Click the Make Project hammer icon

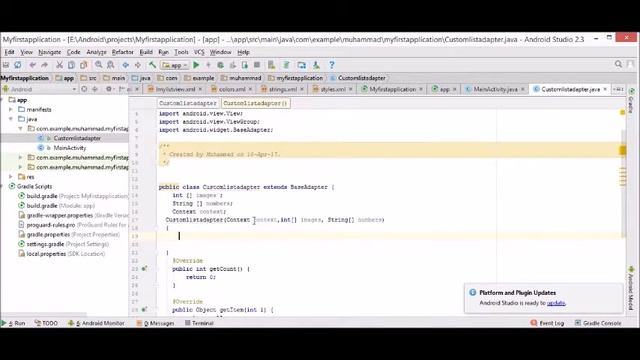point(152,65)
